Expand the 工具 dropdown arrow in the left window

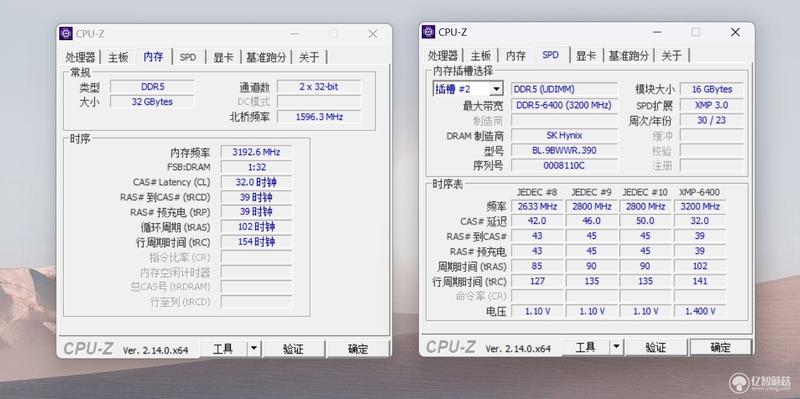254,349
